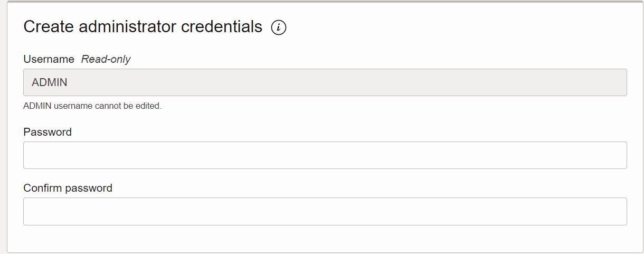The width and height of the screenshot is (644, 254).
Task: Click the info icon beside credentials heading
Action: 279,27
